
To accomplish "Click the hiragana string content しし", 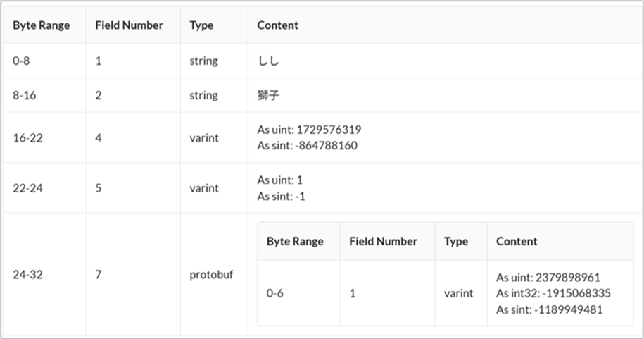I will [268, 61].
